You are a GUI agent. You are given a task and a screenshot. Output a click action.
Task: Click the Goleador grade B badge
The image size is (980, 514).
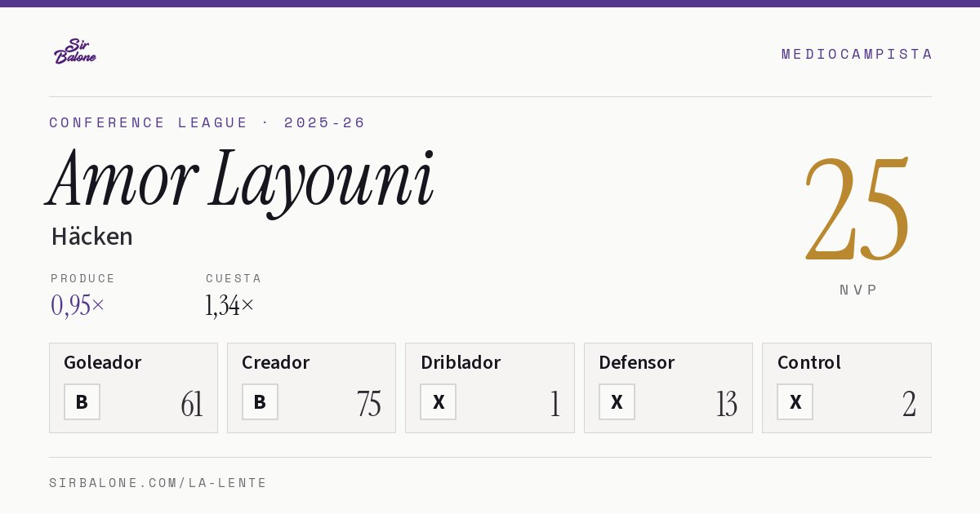click(x=82, y=401)
